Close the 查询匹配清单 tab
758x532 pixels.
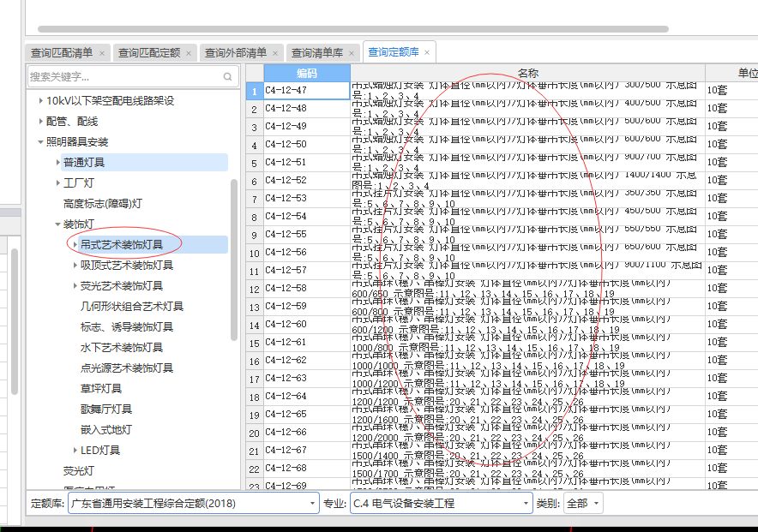tap(101, 53)
